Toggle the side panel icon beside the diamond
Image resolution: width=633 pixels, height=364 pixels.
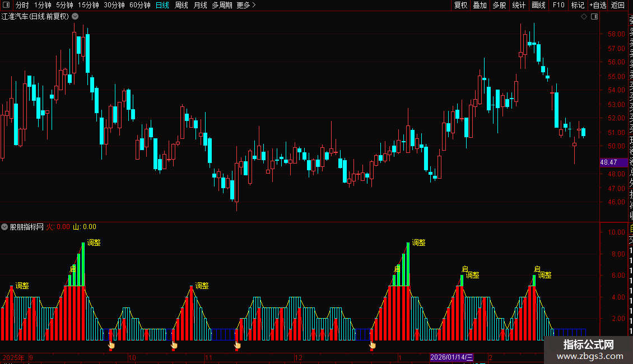click(594, 17)
